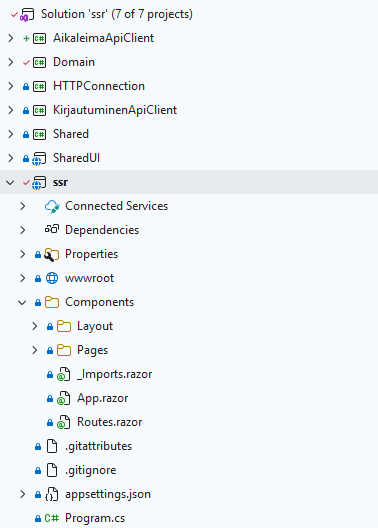Select the KirjautuminenApiClient project name
This screenshot has width=378, height=528.
coord(115,110)
